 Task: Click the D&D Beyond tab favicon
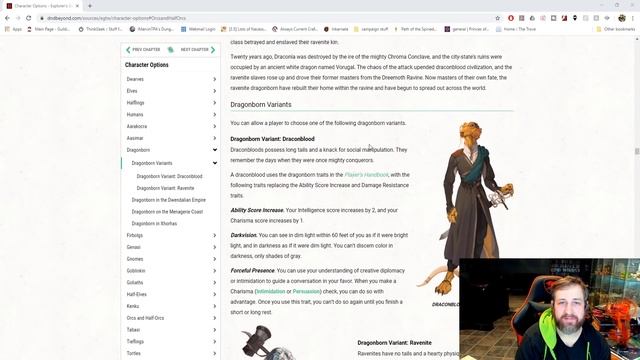click(x=9, y=6)
